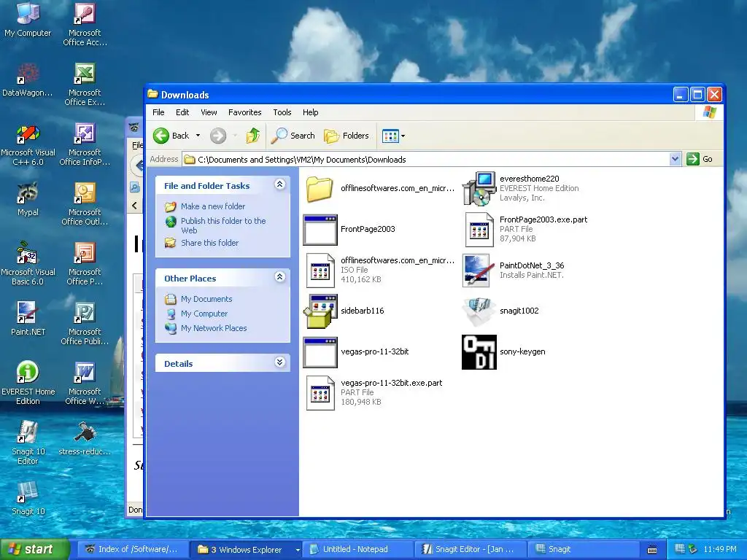This screenshot has height=560, width=747.
Task: Open the offlinesoftwares.com folder icon
Action: pyautogui.click(x=320, y=189)
